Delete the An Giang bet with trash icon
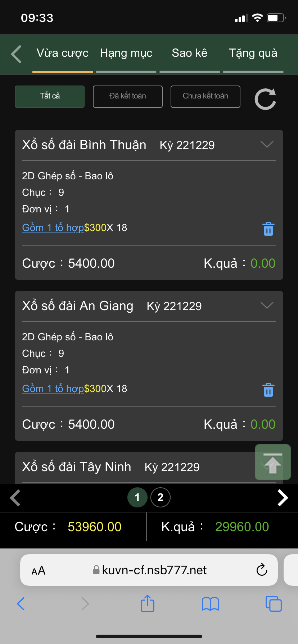Screen dimensions: 298x644 pos(268,390)
